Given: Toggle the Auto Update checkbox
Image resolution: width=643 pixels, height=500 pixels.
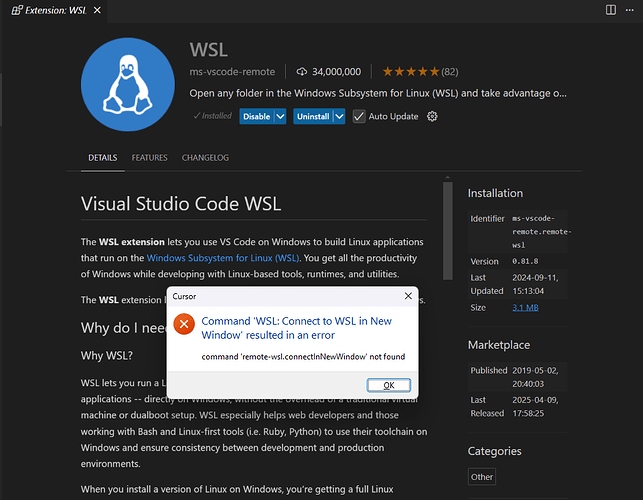Looking at the screenshot, I should tap(359, 116).
